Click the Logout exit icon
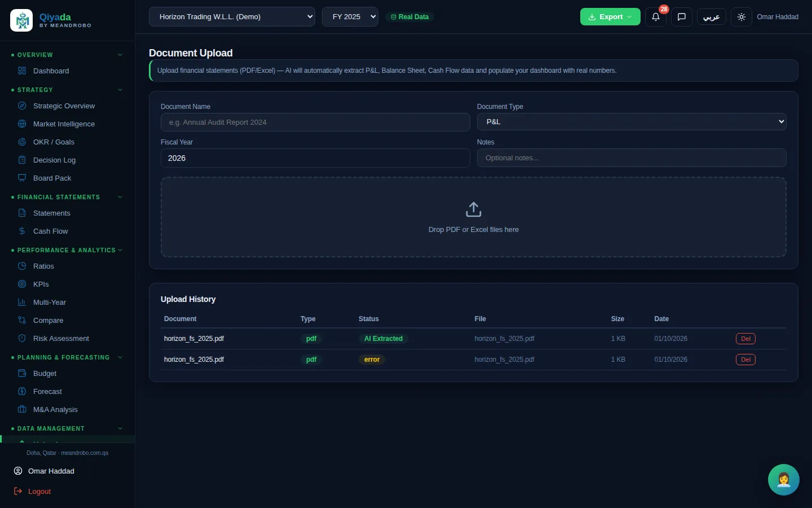Image resolution: width=812 pixels, height=508 pixels. [18, 491]
